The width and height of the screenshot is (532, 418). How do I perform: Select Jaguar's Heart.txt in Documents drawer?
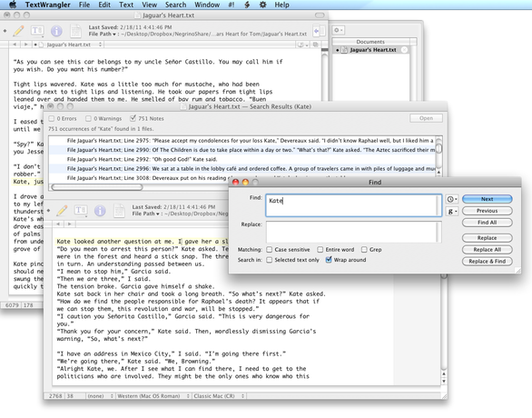(370, 50)
